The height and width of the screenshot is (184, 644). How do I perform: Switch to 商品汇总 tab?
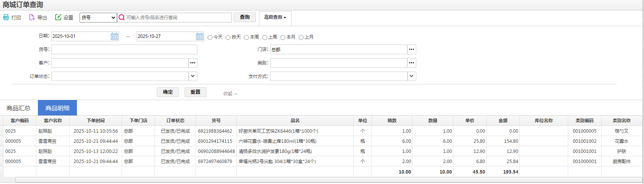[x=18, y=108]
